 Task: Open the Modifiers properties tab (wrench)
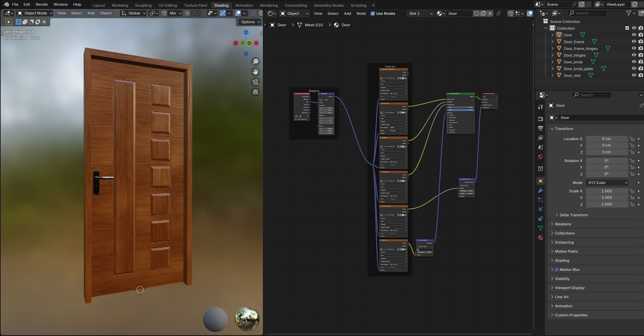coord(541,190)
